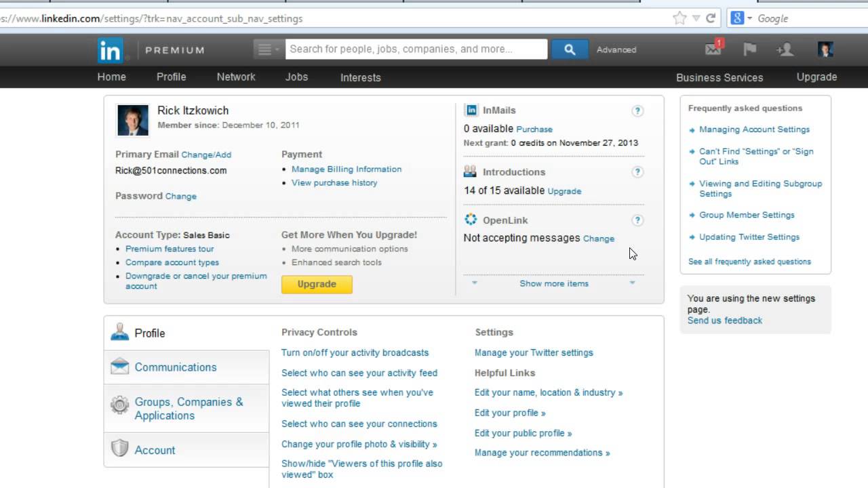Click Rick Itzkowich's profile photo
Screen dimensions: 868x488
tap(132, 121)
